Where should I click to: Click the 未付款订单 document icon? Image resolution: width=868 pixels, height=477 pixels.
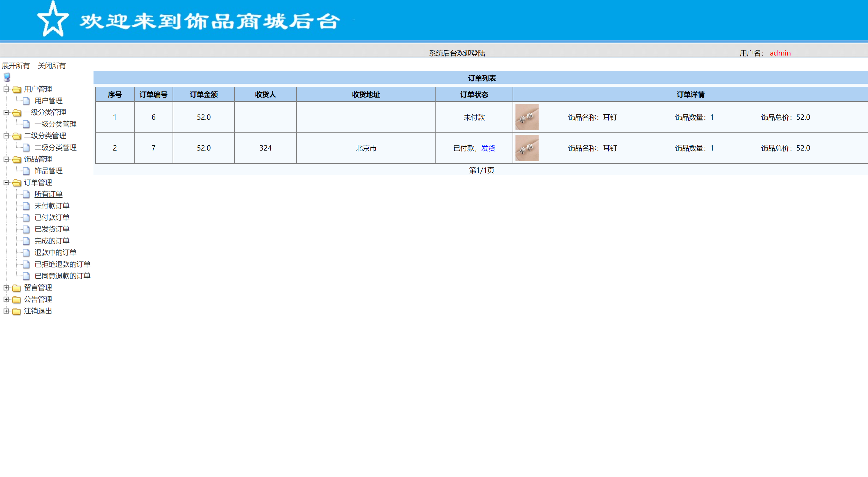pyautogui.click(x=26, y=206)
